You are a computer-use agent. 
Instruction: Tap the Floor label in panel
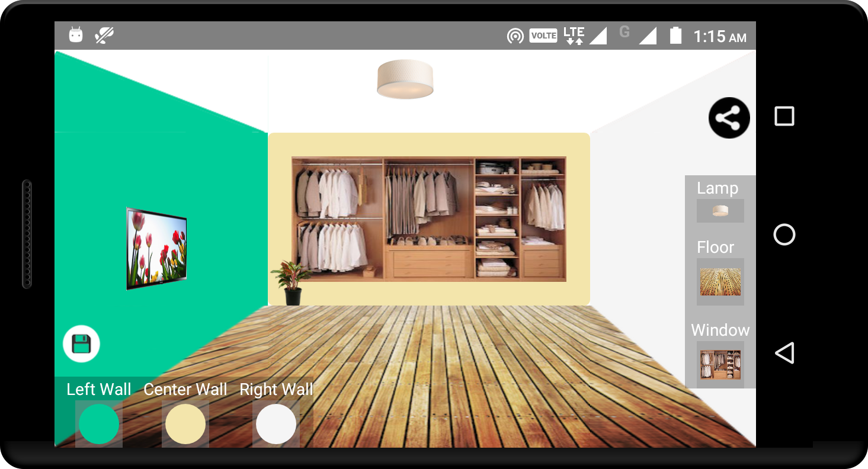(716, 247)
